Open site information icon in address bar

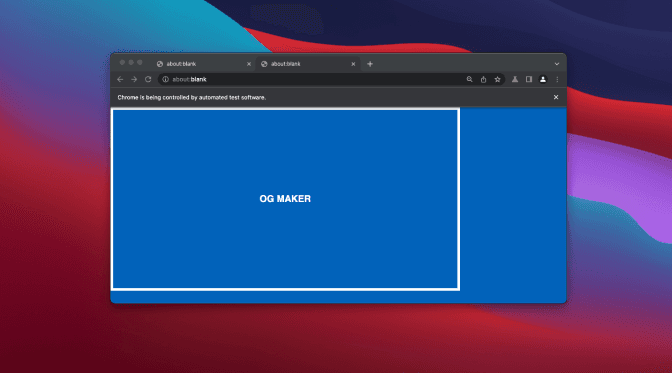[165, 79]
